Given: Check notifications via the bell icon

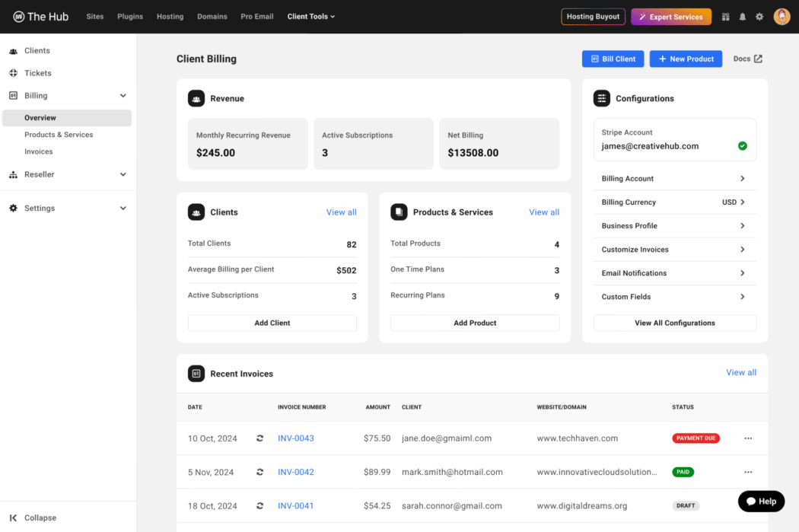Looking at the screenshot, I should (x=743, y=16).
